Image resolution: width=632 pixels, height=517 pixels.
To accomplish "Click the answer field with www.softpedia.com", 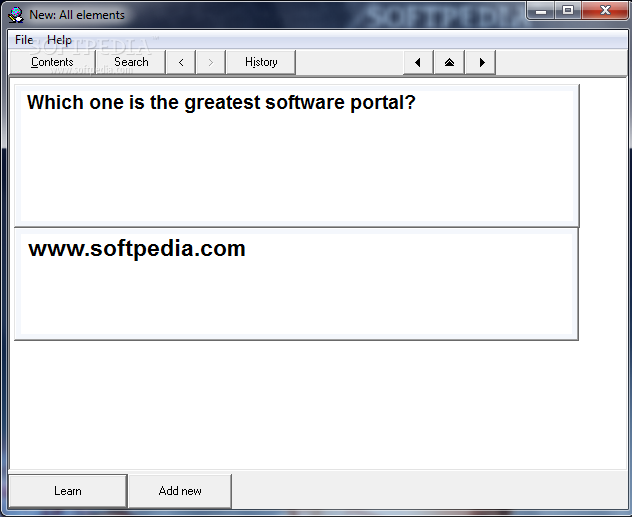I will [x=296, y=284].
